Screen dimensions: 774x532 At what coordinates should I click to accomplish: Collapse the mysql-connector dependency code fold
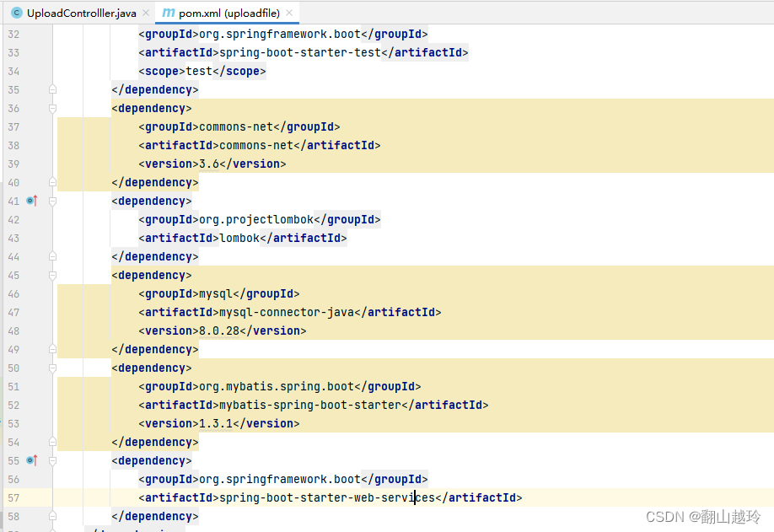[x=52, y=275]
